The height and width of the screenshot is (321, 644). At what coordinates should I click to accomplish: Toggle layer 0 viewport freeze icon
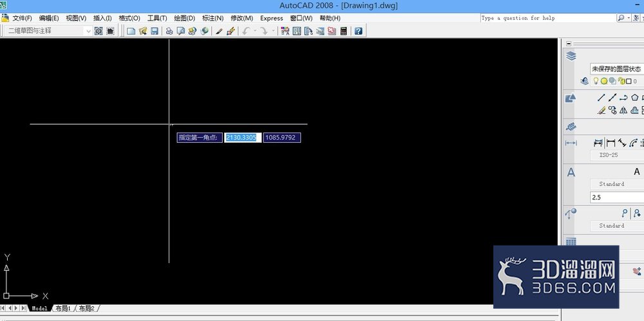point(612,81)
